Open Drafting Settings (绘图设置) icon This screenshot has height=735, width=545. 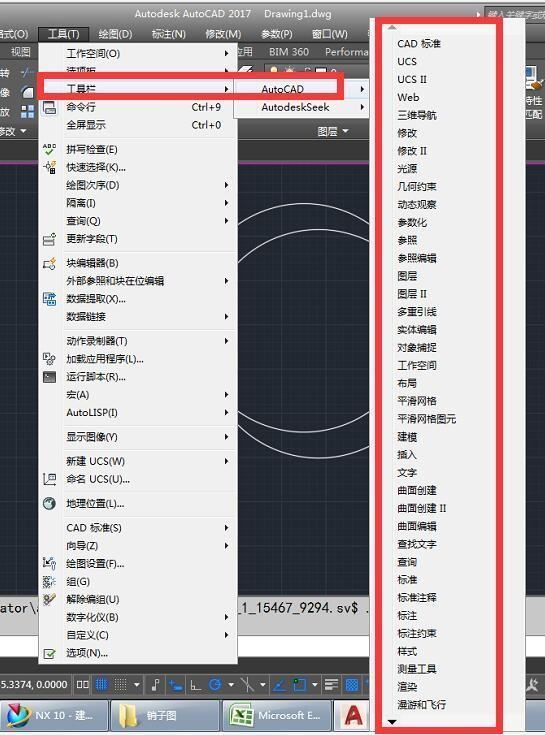coord(49,563)
